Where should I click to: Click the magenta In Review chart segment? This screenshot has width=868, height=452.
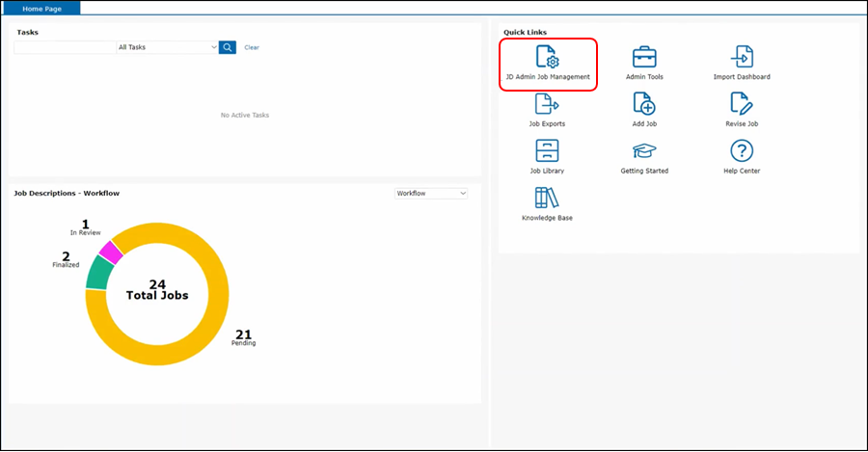coord(111,253)
